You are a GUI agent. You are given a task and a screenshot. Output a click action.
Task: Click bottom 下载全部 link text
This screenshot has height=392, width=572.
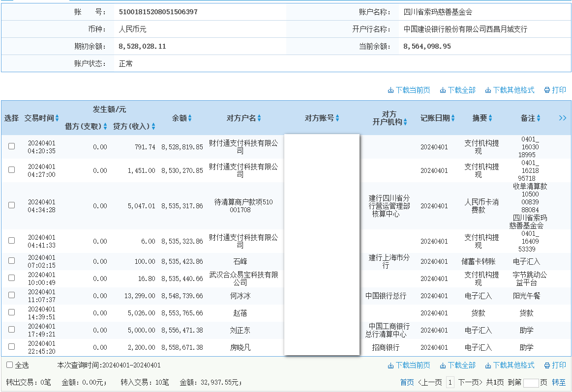coord(461,365)
